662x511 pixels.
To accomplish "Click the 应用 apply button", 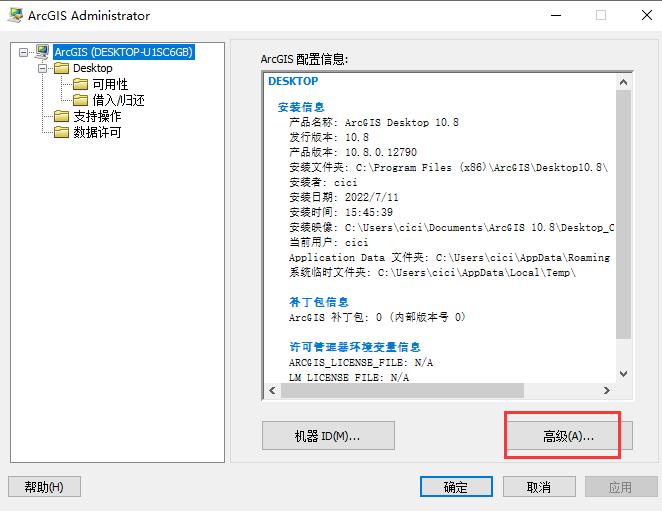I will 621,487.
